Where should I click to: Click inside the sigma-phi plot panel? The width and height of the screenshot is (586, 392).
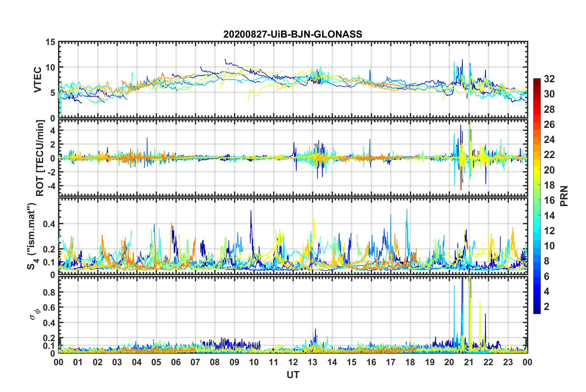[293, 315]
